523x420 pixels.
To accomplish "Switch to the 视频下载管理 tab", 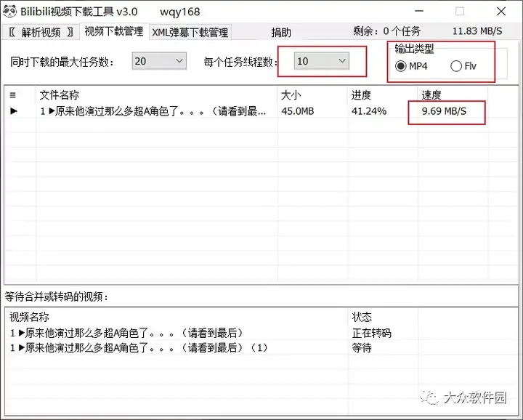I will click(x=114, y=31).
